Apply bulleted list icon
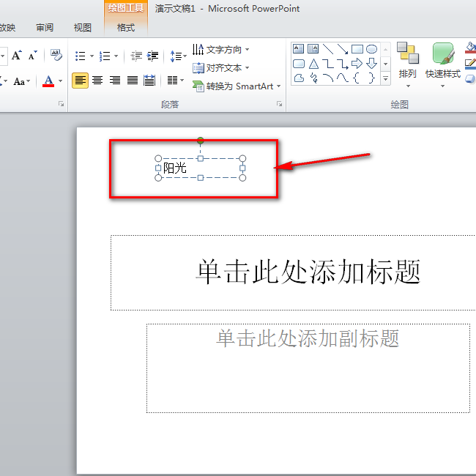The image size is (476, 476). tap(80, 56)
